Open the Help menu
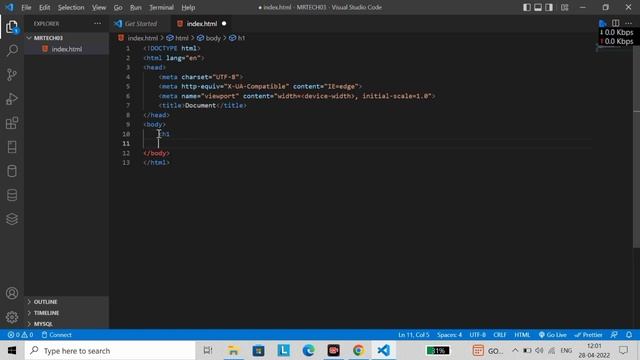Viewport: 640px width, 360px height. pyautogui.click(x=188, y=7)
